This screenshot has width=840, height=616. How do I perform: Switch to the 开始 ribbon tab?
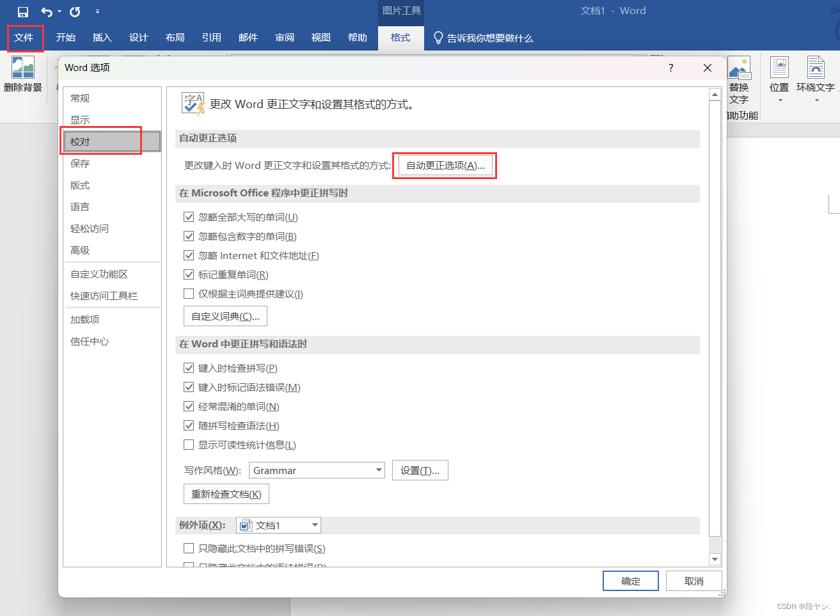tap(65, 38)
